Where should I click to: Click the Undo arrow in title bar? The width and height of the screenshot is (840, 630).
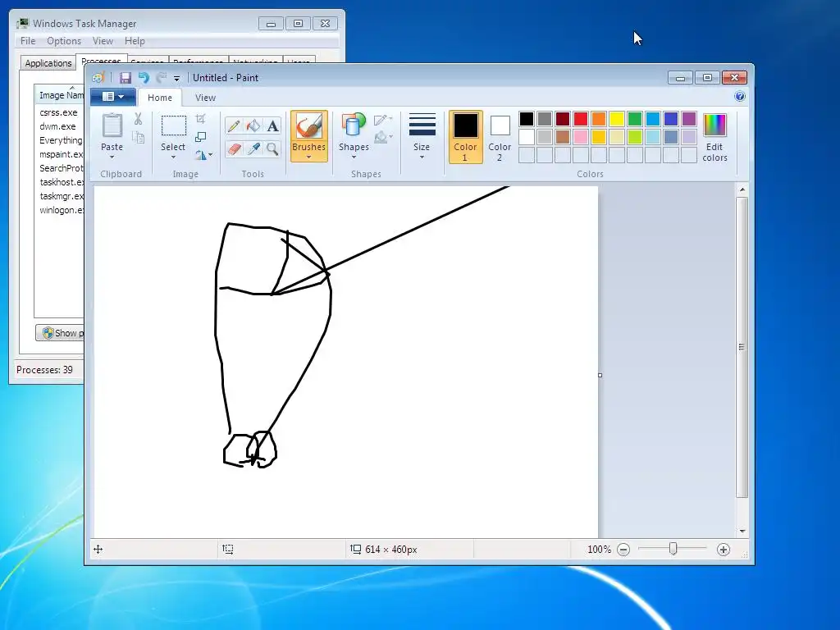pyautogui.click(x=144, y=78)
